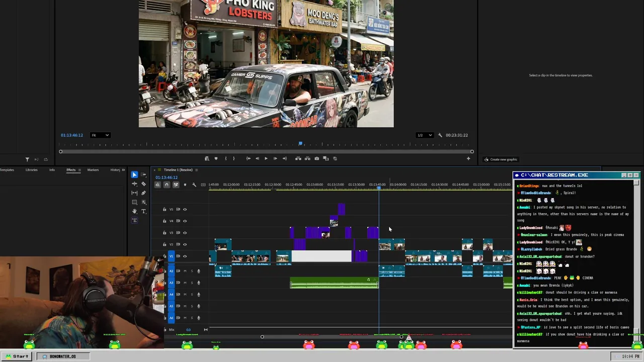The height and width of the screenshot is (362, 644).
Task: Open the Program monitor Button Editor plus
Action: (468, 158)
